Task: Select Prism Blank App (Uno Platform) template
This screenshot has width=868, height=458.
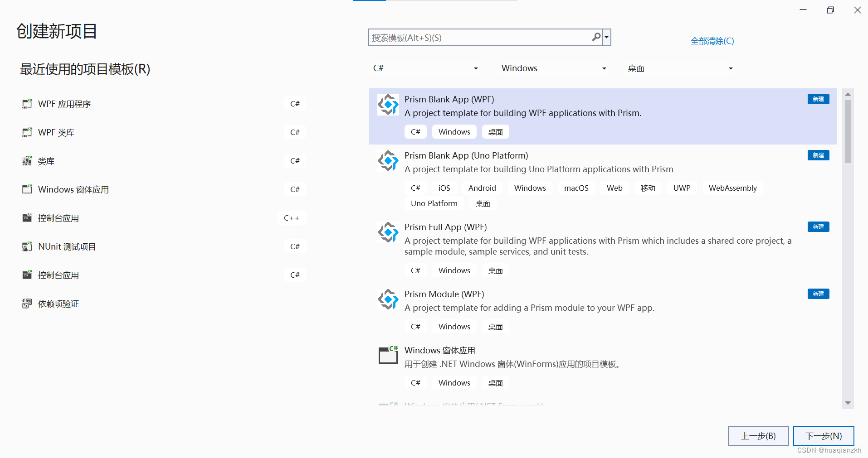Action: [x=603, y=180]
